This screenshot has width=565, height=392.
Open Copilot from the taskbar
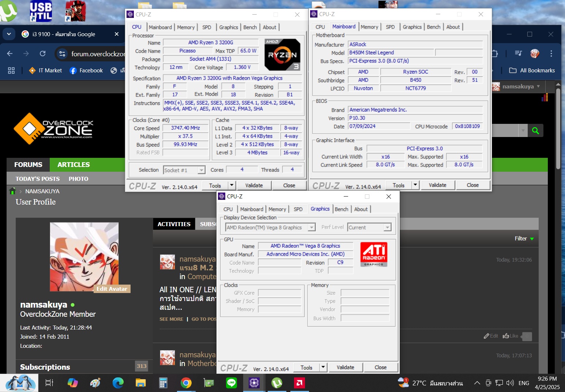tap(72, 383)
